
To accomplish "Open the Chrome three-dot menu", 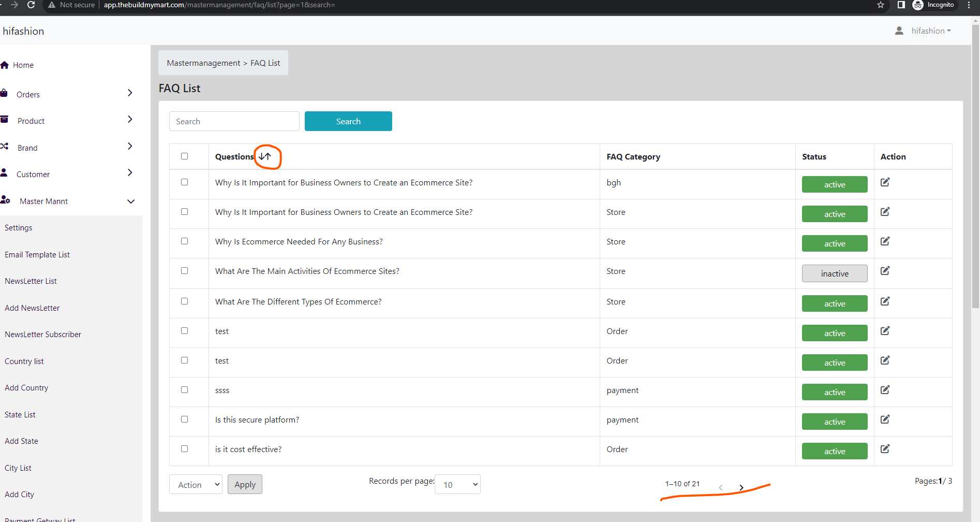I will 969,5.
